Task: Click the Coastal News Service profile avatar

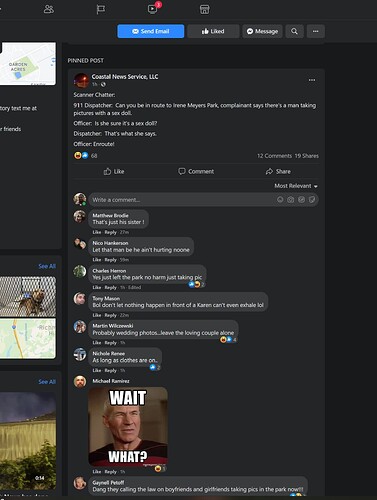Action: tap(81, 80)
